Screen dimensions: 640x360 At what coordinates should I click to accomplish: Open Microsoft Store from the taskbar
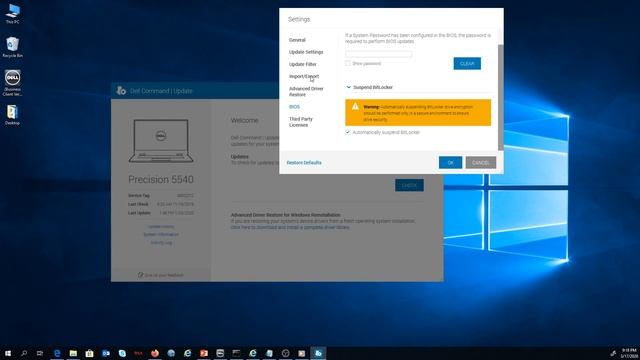point(89,353)
